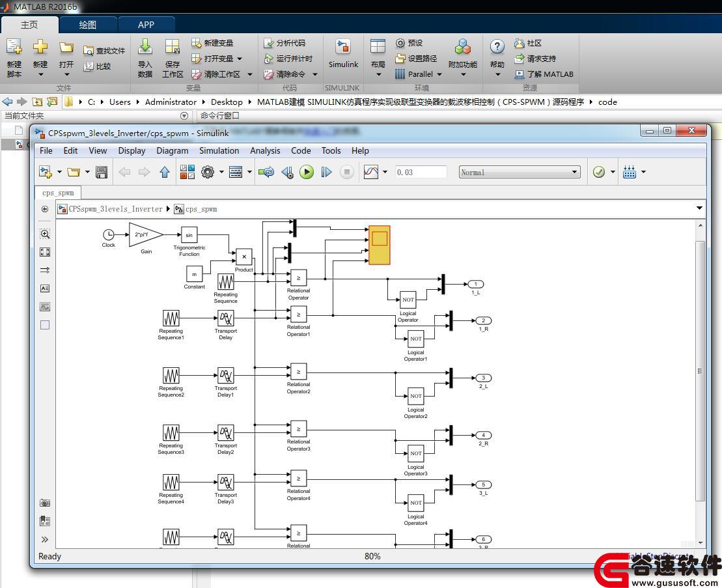This screenshot has height=588, width=722.
Task: Click 设置路径 in MATLAB ribbon
Action: click(x=416, y=59)
